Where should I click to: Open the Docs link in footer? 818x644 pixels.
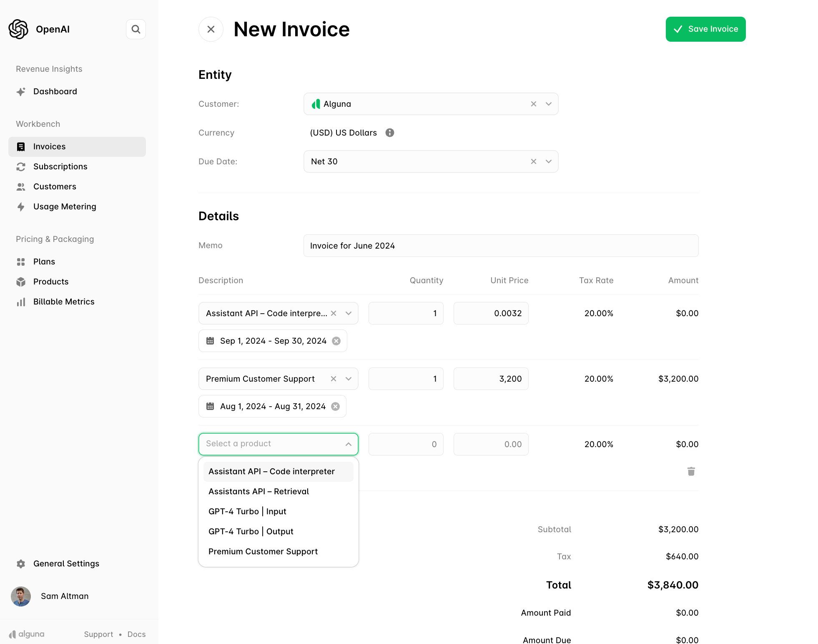pos(136,634)
